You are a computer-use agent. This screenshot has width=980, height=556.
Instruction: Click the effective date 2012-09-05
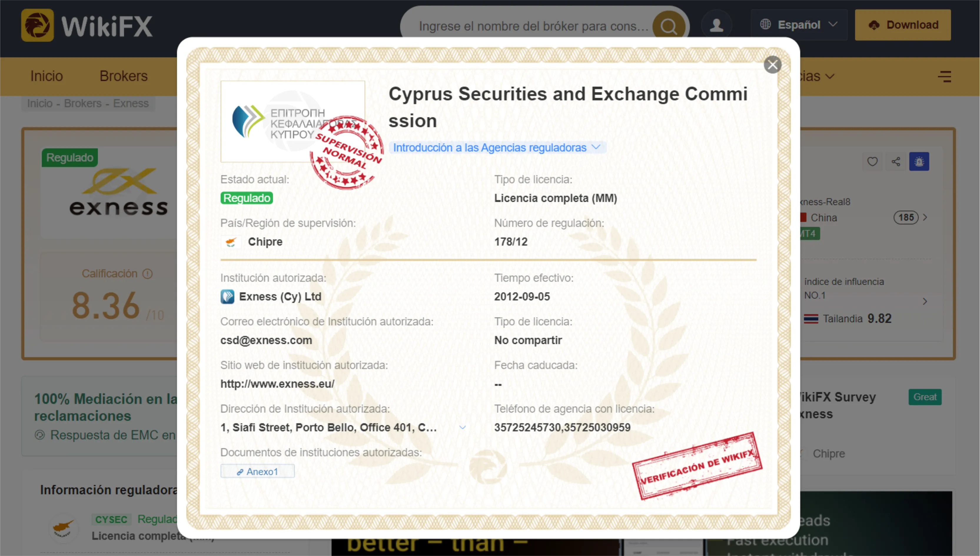pyautogui.click(x=522, y=297)
